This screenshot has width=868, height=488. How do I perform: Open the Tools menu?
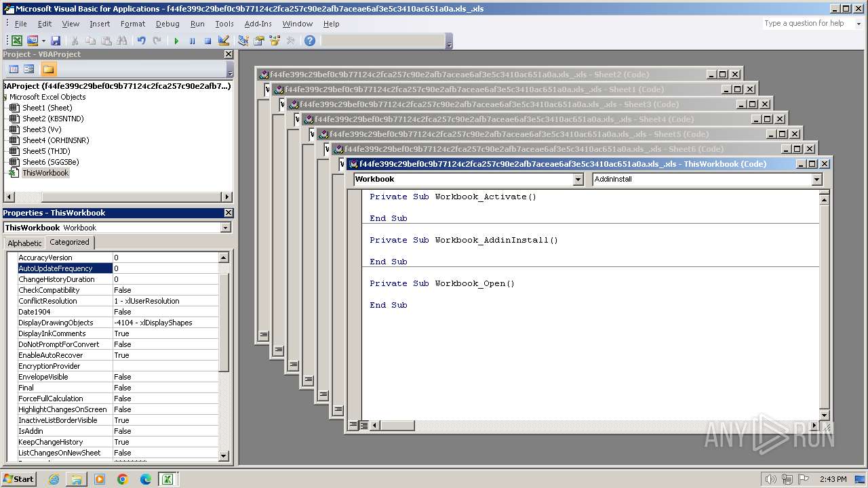click(x=224, y=24)
